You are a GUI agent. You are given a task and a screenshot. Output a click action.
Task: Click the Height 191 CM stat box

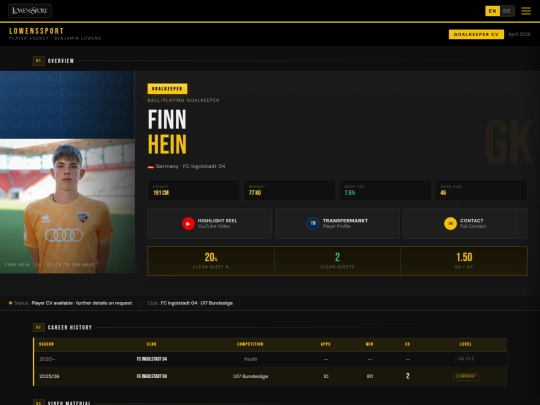coord(193,190)
